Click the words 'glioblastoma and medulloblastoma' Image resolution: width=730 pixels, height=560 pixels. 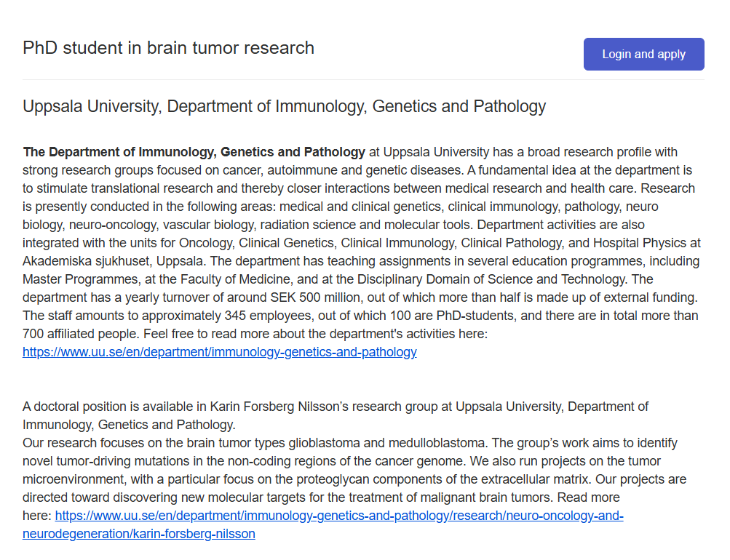click(387, 443)
